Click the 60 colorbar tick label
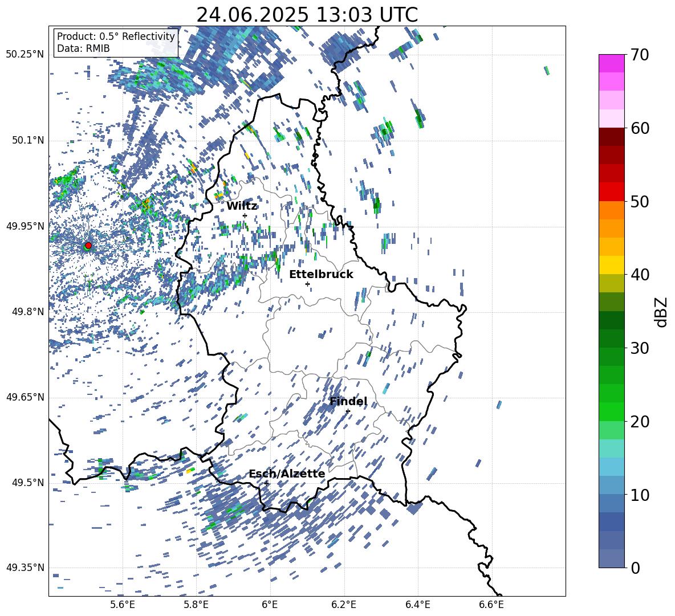The image size is (675, 616). [x=640, y=128]
